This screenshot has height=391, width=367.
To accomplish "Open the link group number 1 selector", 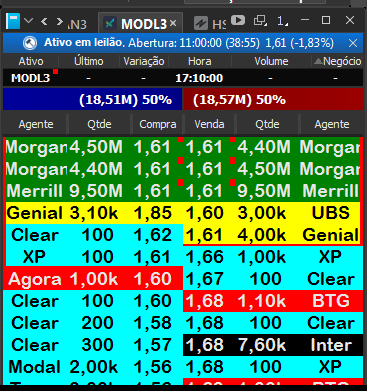I will pos(282,21).
